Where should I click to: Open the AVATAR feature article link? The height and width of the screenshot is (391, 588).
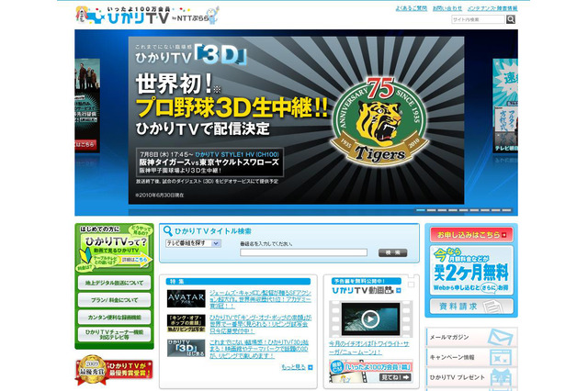pyautogui.click(x=260, y=299)
